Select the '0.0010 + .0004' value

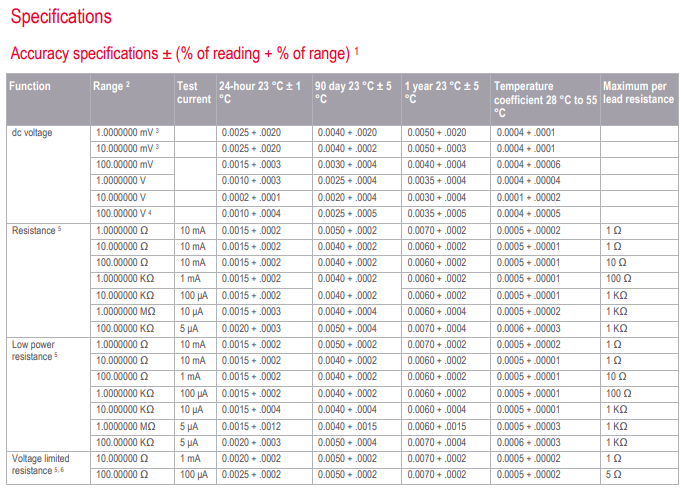[x=251, y=214]
